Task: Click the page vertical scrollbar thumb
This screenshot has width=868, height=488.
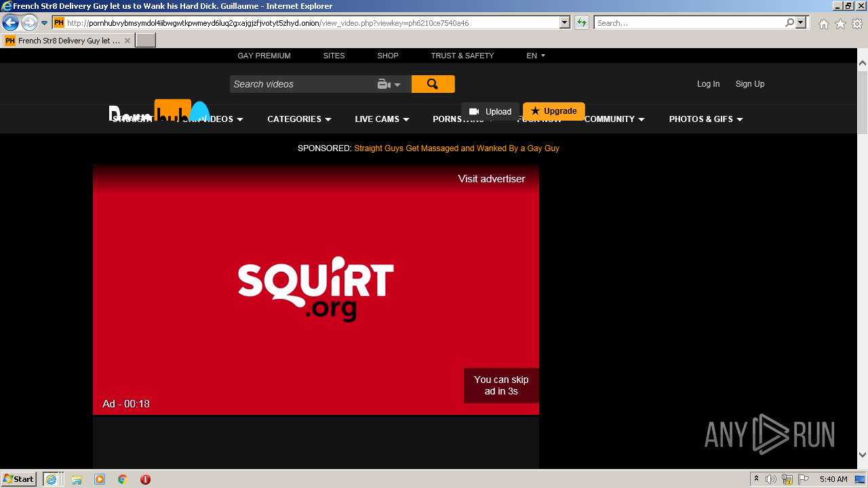Action: coord(863,102)
